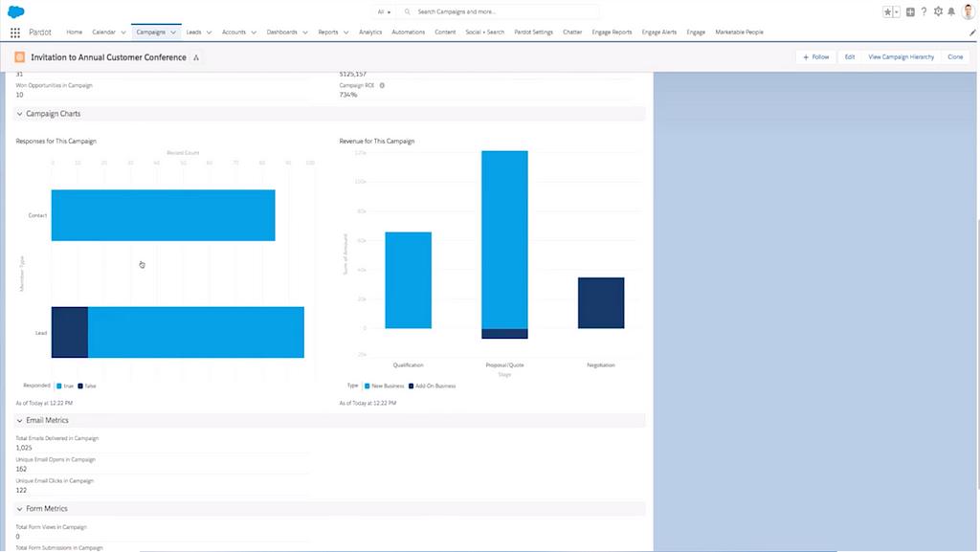Collapse the Email Metrics section

[x=19, y=420]
